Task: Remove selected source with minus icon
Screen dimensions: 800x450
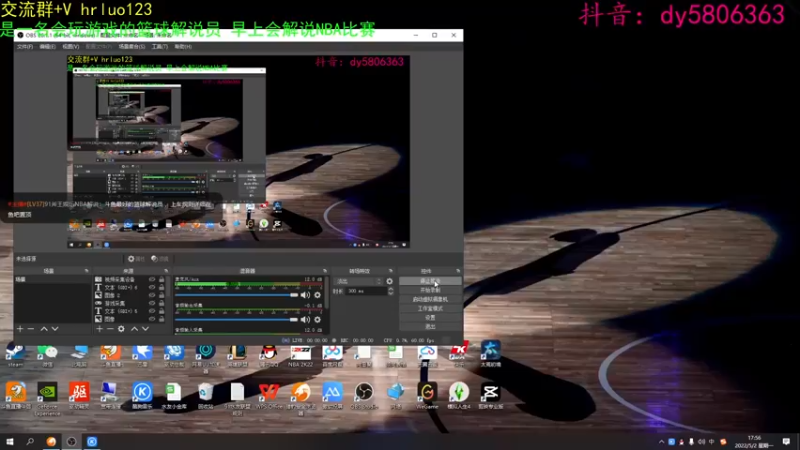Action: (x=110, y=329)
